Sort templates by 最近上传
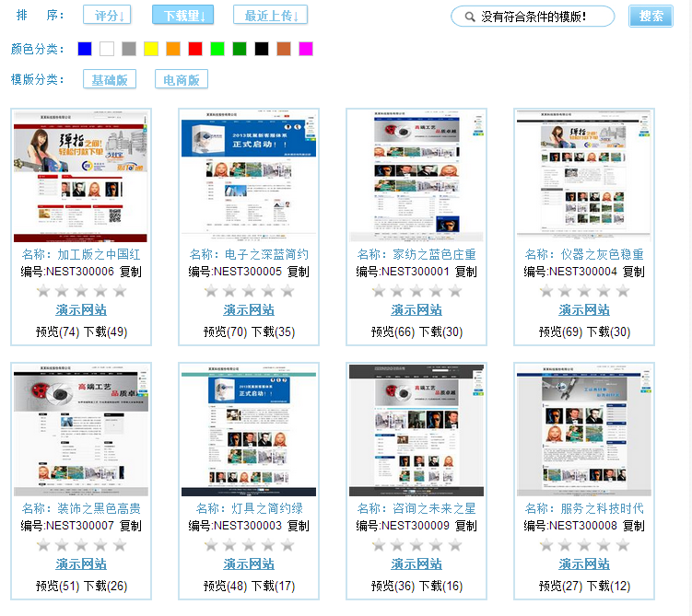The image size is (692, 616). pos(270,16)
